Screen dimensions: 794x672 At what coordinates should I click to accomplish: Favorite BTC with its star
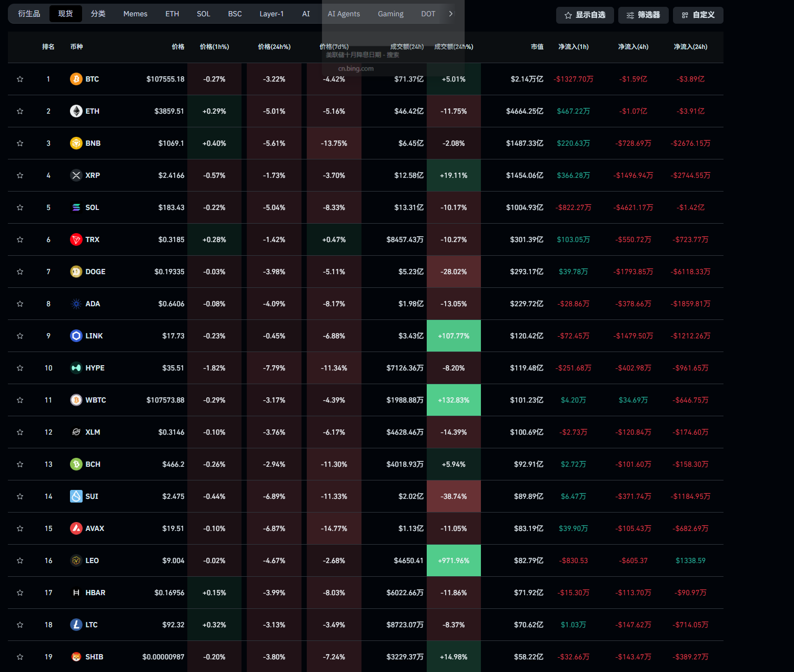tap(20, 79)
